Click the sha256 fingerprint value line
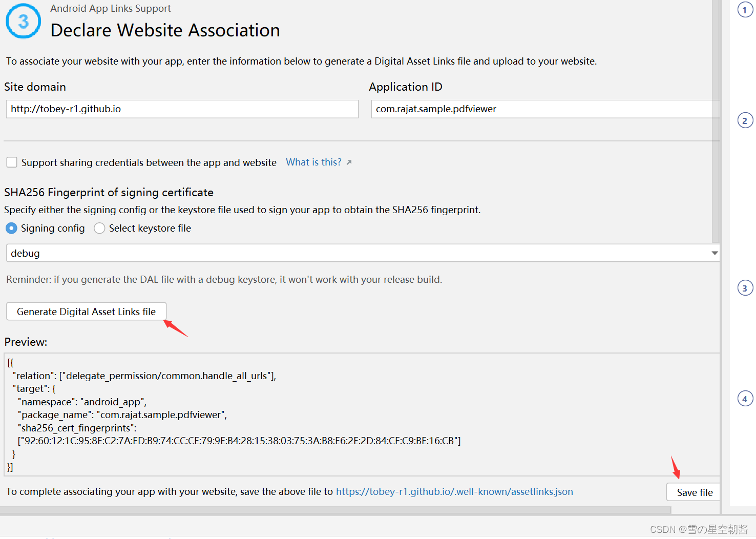 click(239, 441)
